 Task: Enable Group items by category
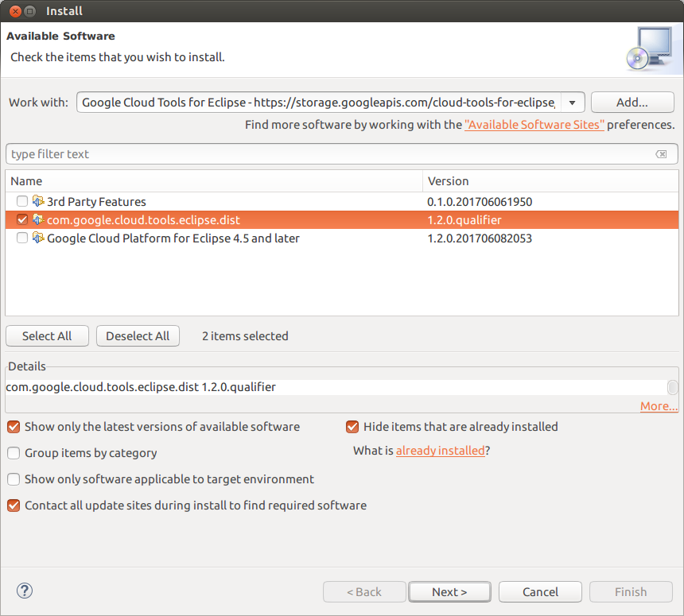14,453
